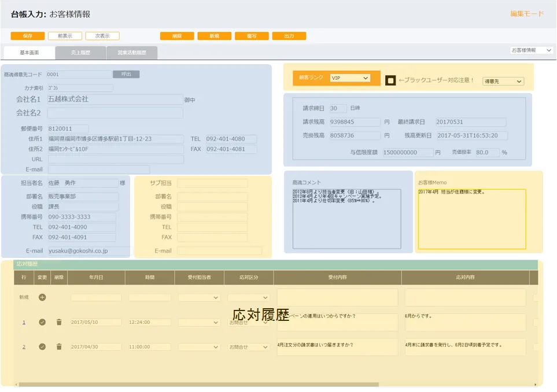Click the company TEL field 092-401-4080
Viewport: 557px width, 392px height.
click(x=231, y=139)
